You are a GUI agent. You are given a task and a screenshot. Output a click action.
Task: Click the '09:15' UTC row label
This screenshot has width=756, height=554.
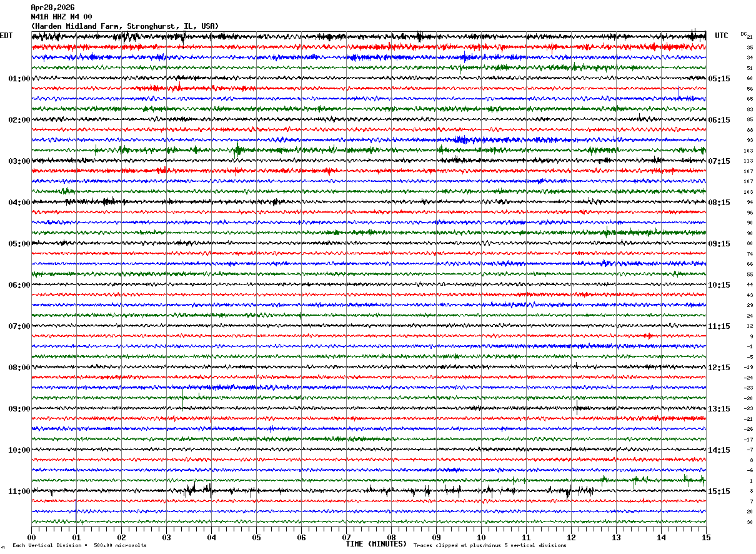(x=719, y=244)
